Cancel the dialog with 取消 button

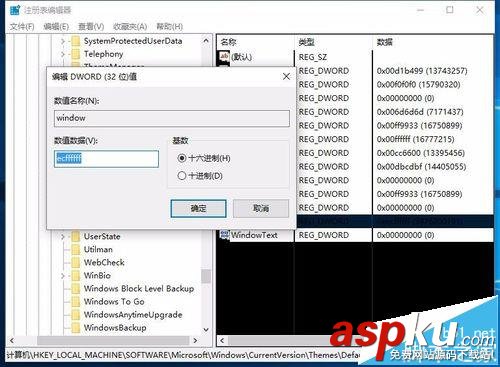261,209
